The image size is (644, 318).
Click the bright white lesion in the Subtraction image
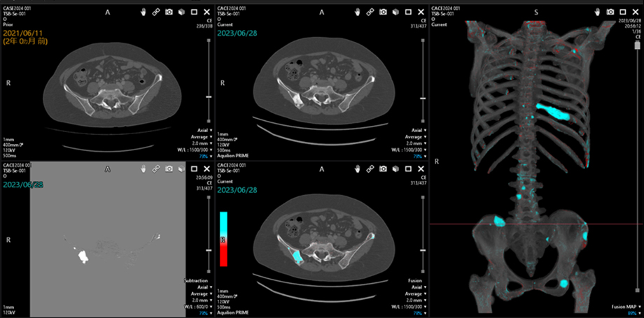point(83,256)
